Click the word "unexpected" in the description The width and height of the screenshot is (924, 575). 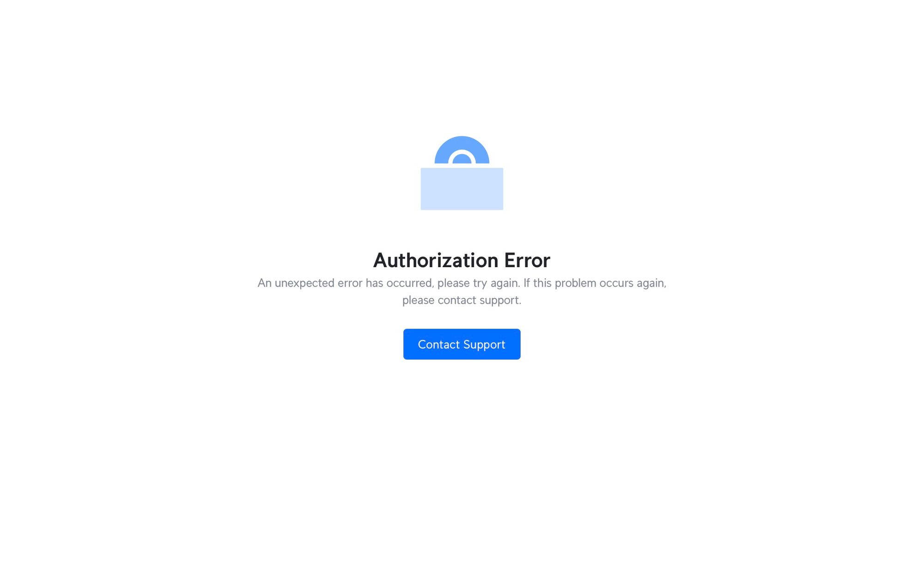tap(304, 283)
